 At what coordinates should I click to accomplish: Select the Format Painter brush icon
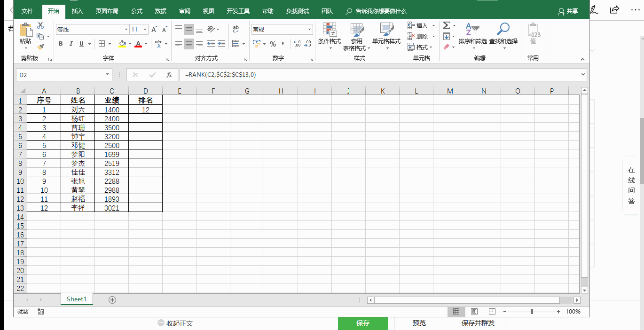click(x=40, y=47)
